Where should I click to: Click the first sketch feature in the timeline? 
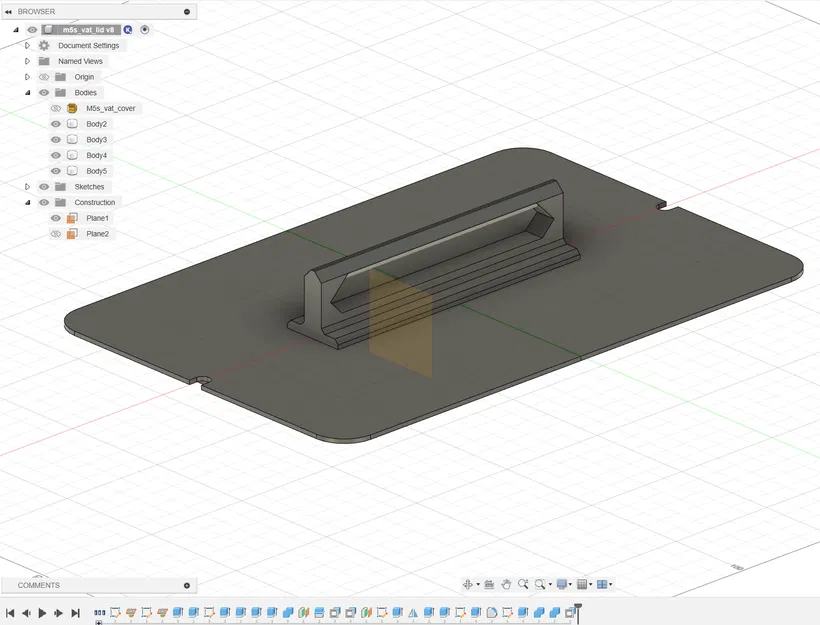coord(115,612)
